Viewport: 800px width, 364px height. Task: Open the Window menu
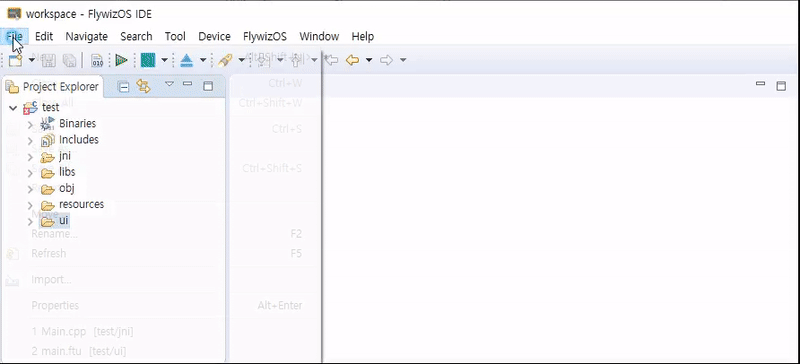tap(319, 36)
